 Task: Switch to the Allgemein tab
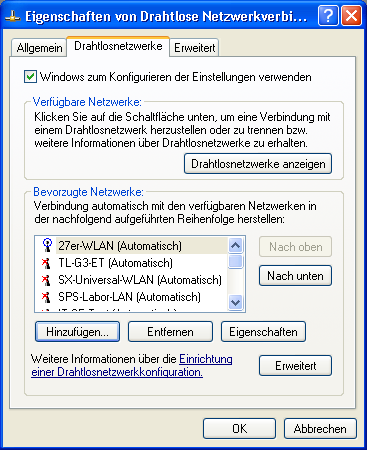(x=39, y=48)
